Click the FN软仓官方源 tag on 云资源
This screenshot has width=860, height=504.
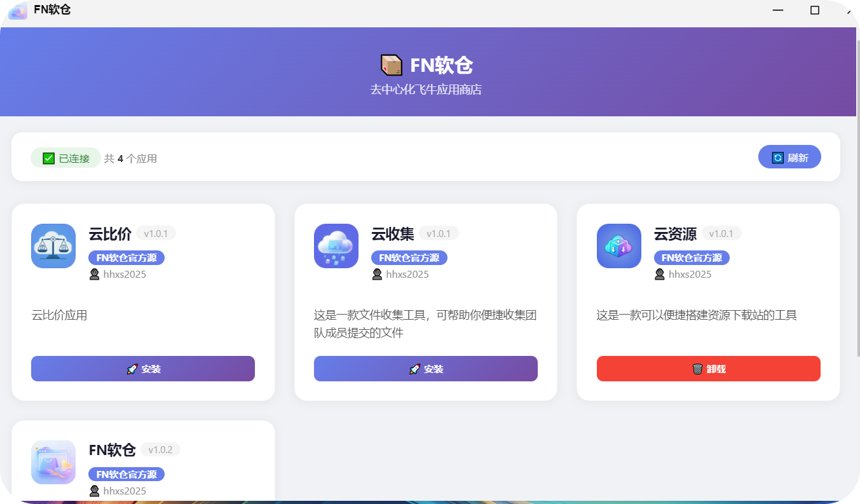coord(692,257)
